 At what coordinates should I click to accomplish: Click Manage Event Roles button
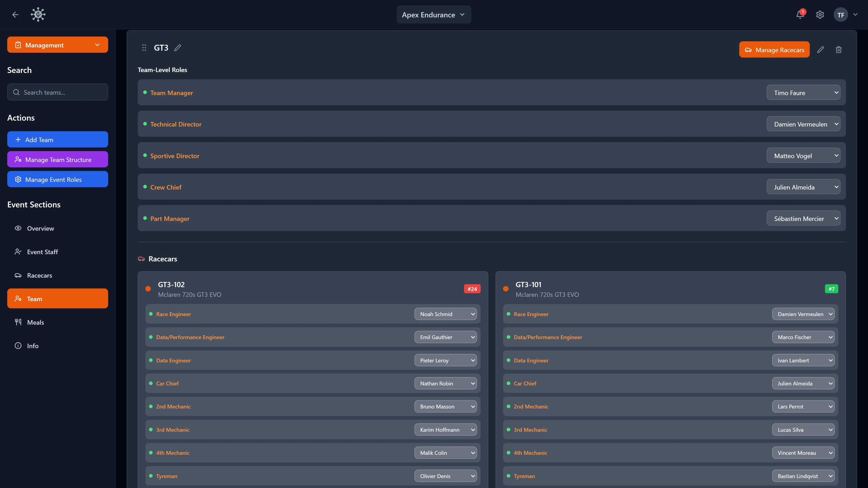tap(58, 179)
